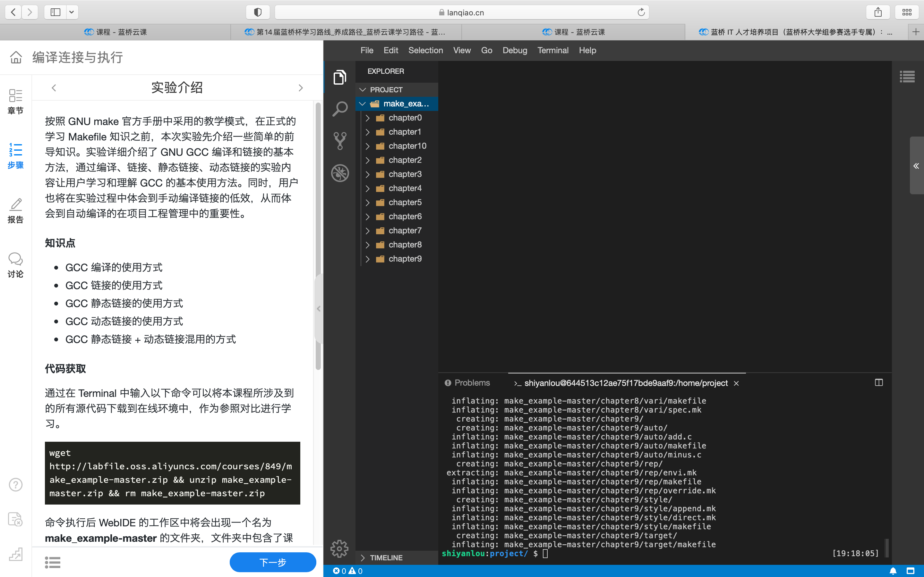924x577 pixels.
Task: Toggle the Safari sidebar button
Action: [56, 12]
